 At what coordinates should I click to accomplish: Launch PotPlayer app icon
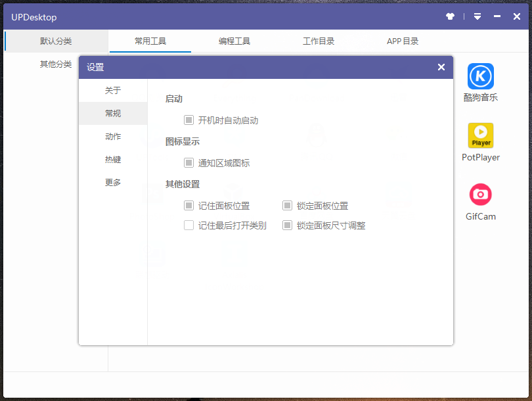point(480,135)
